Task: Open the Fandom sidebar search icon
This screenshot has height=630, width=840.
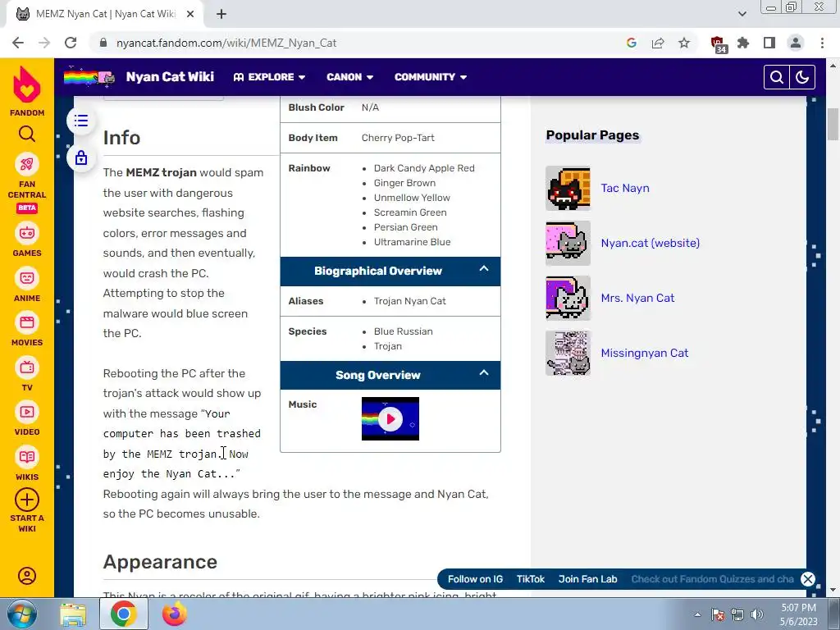Action: (x=27, y=134)
